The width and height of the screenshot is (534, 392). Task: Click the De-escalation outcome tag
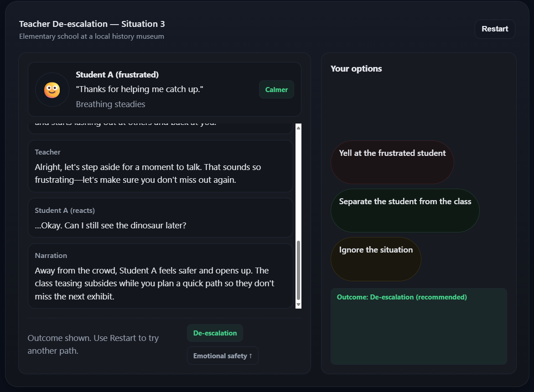coord(215,333)
